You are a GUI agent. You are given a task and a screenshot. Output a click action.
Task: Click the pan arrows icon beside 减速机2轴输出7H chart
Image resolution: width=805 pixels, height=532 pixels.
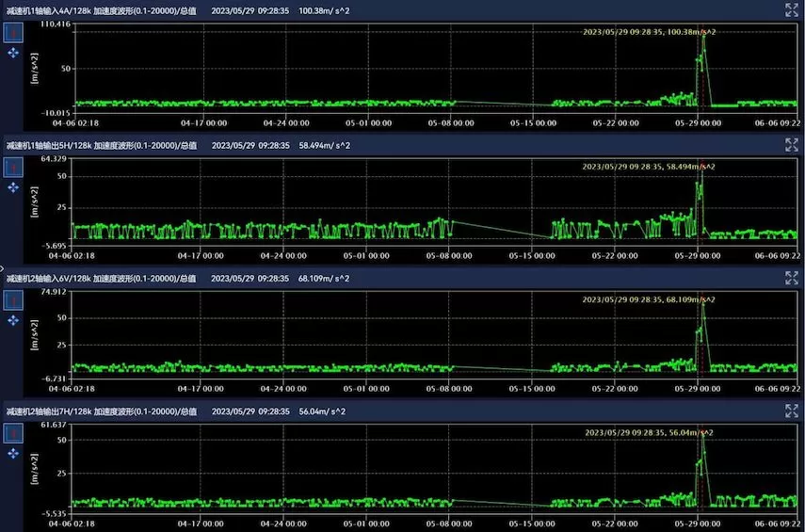click(13, 454)
